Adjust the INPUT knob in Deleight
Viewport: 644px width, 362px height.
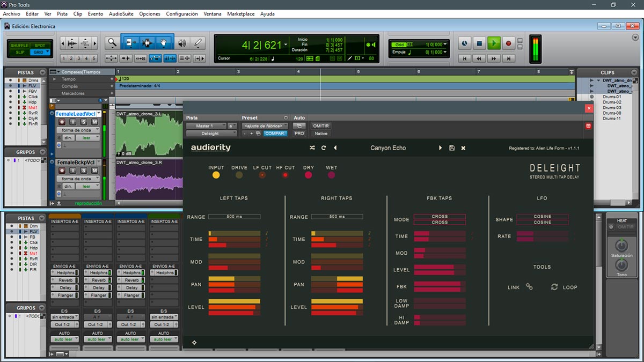pos(216,175)
